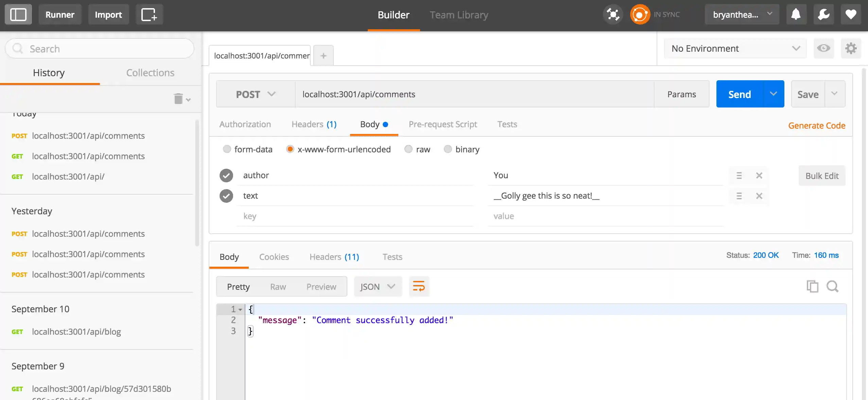Screen dimensions: 868x400
Task: Select the form-data radio option
Action: [227, 149]
